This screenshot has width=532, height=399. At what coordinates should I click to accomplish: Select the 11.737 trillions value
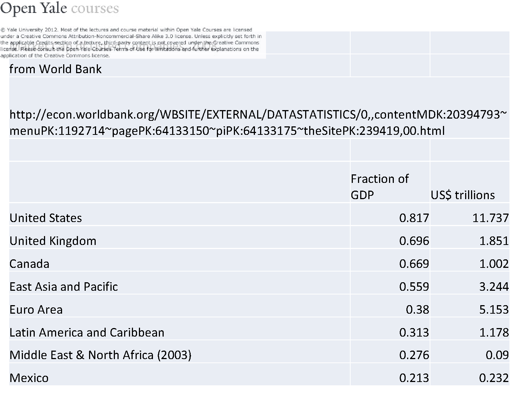(x=490, y=218)
